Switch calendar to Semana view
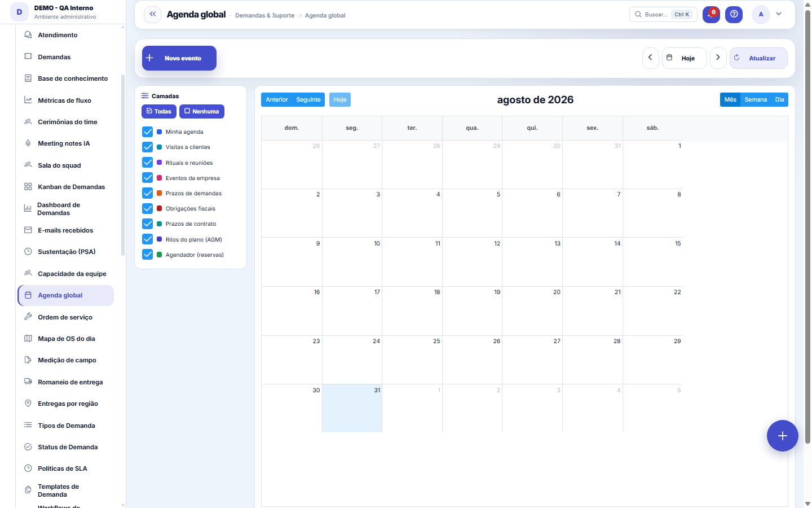The image size is (812, 508). (x=756, y=99)
